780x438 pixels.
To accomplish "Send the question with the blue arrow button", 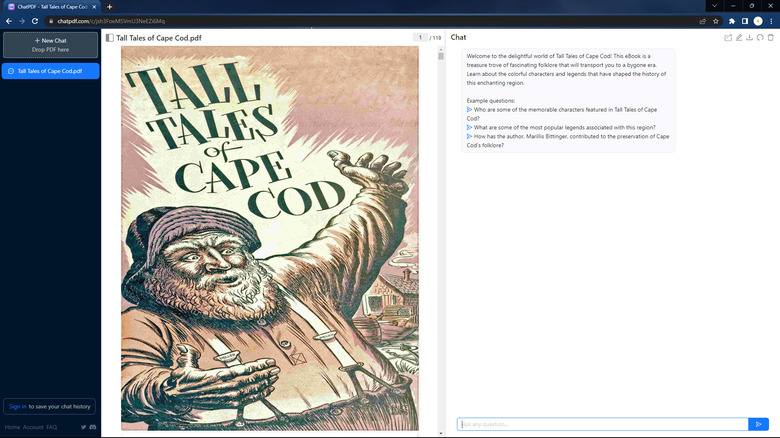I will (759, 424).
